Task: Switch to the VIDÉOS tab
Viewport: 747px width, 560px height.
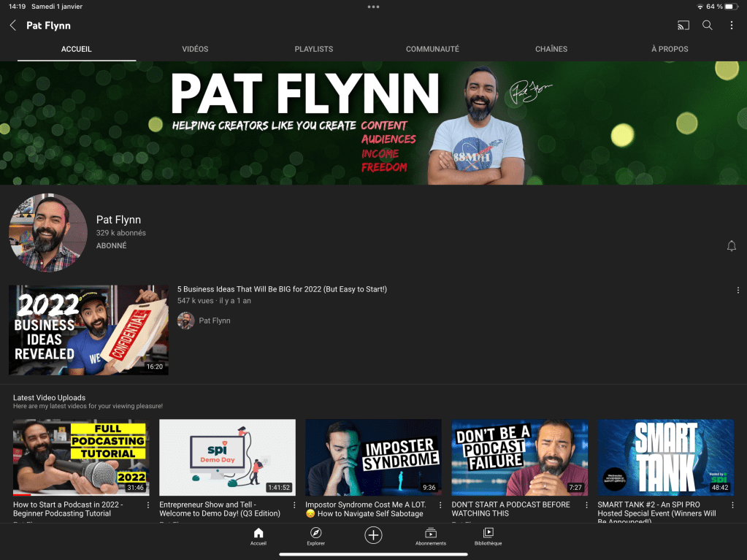Action: pyautogui.click(x=195, y=49)
